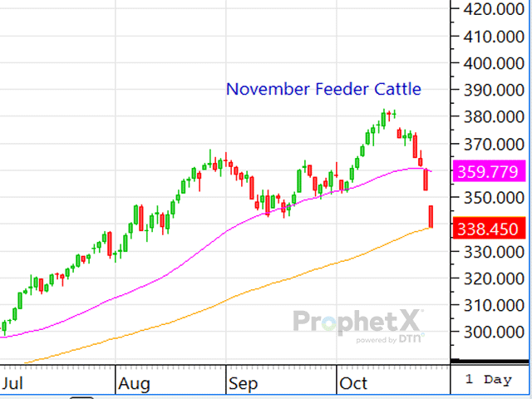Click the 380.000 price axis label

coord(488,117)
